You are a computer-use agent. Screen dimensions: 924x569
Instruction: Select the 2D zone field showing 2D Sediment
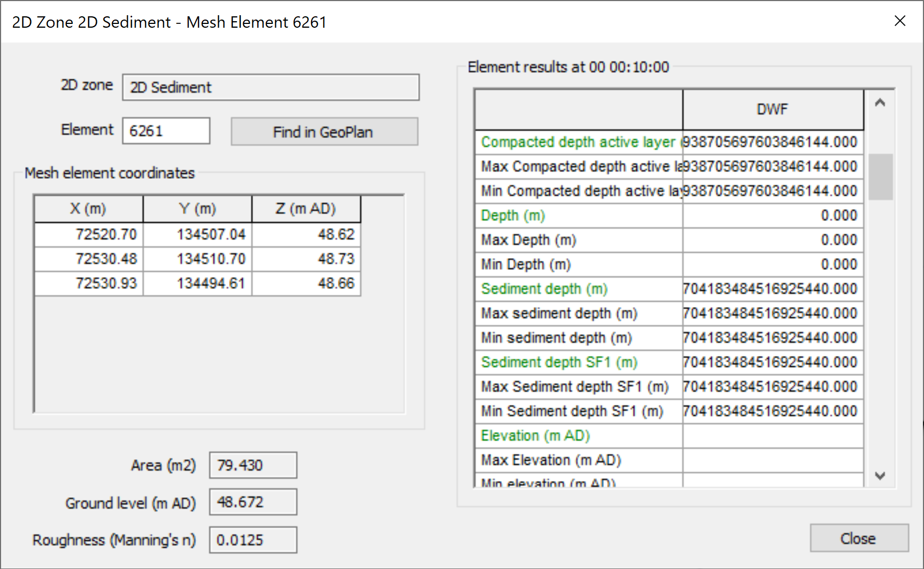coord(270,87)
